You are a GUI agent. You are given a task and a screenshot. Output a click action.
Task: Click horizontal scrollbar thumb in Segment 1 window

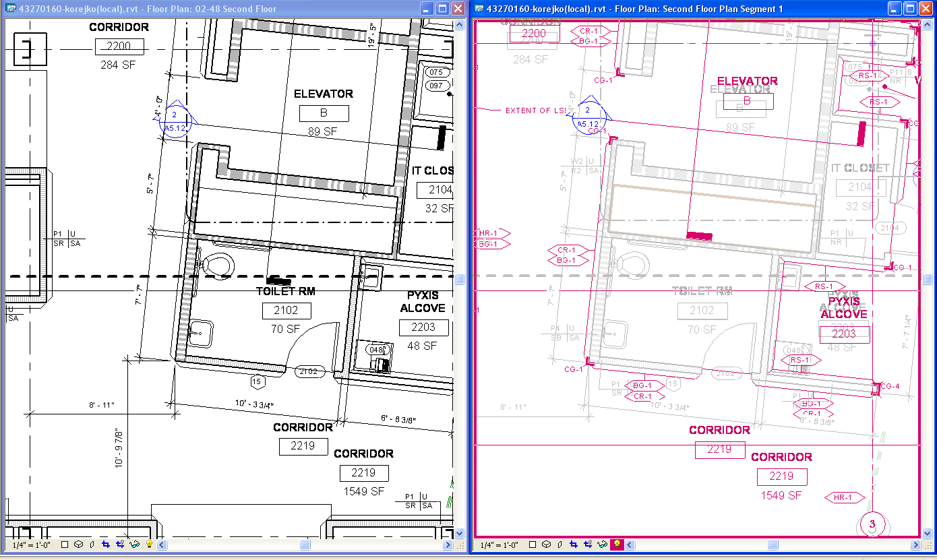tap(774, 545)
